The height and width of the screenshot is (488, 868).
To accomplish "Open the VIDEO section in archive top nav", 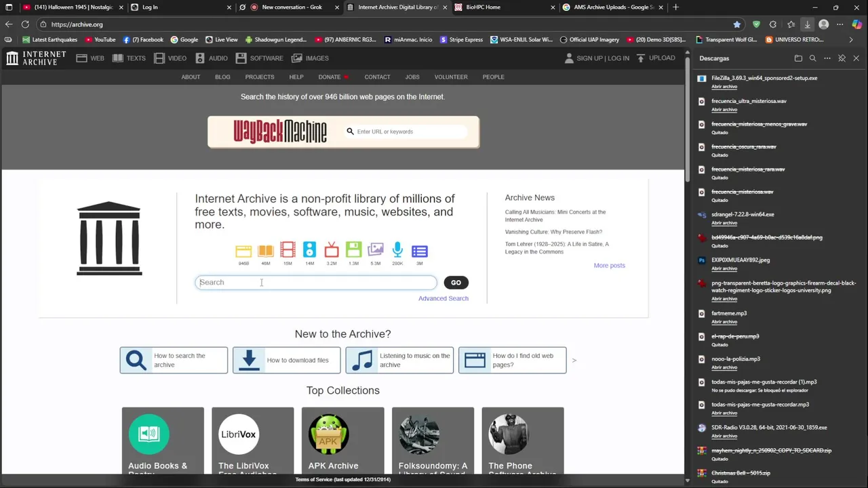I will pos(170,58).
